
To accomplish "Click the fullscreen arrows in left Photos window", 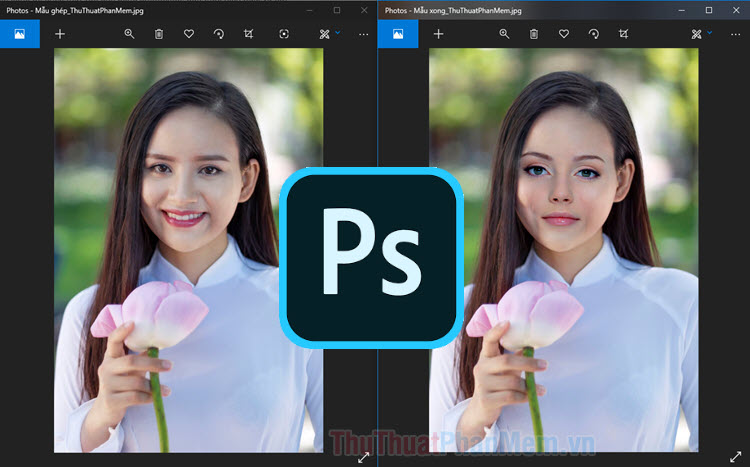I will tap(364, 458).
